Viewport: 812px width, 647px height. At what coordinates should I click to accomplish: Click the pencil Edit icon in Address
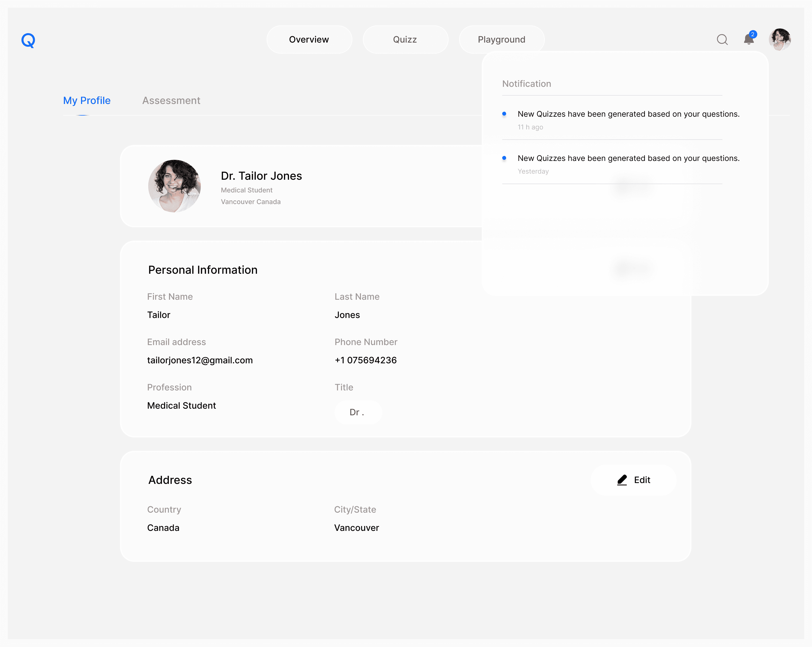coord(622,480)
